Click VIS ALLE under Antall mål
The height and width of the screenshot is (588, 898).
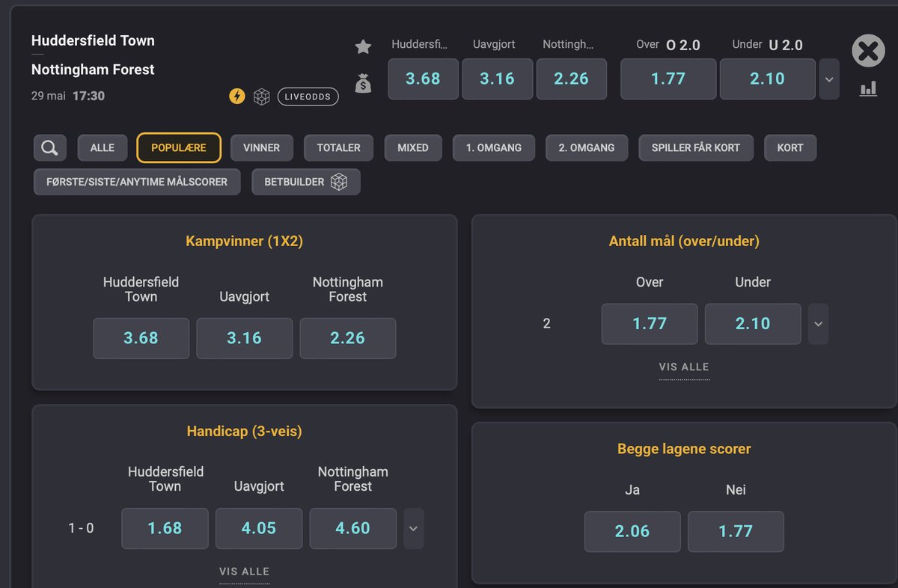pyautogui.click(x=684, y=367)
